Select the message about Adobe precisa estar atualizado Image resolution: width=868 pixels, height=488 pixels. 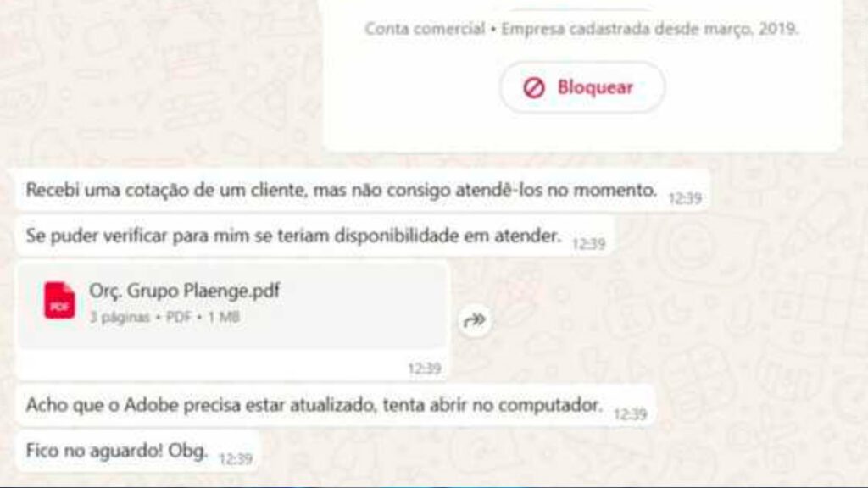tap(336, 406)
